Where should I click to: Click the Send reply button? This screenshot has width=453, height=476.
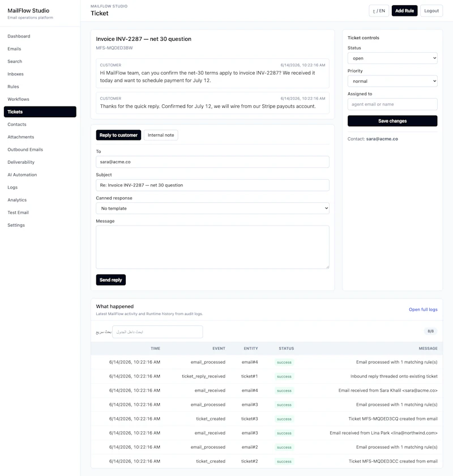tap(111, 280)
